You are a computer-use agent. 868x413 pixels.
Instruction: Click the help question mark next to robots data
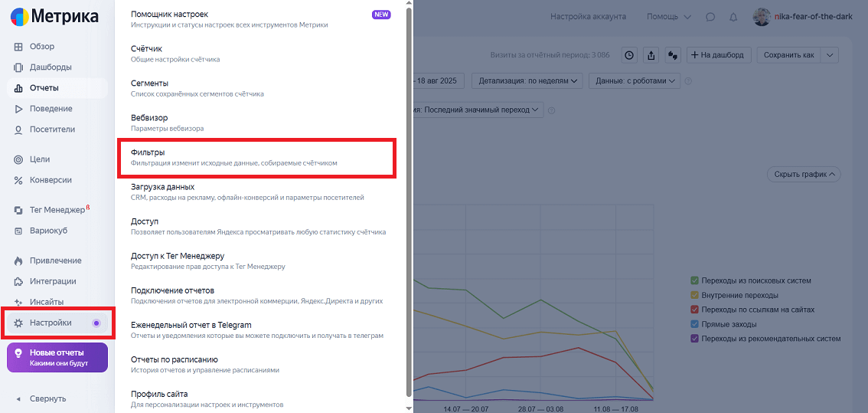(688, 81)
